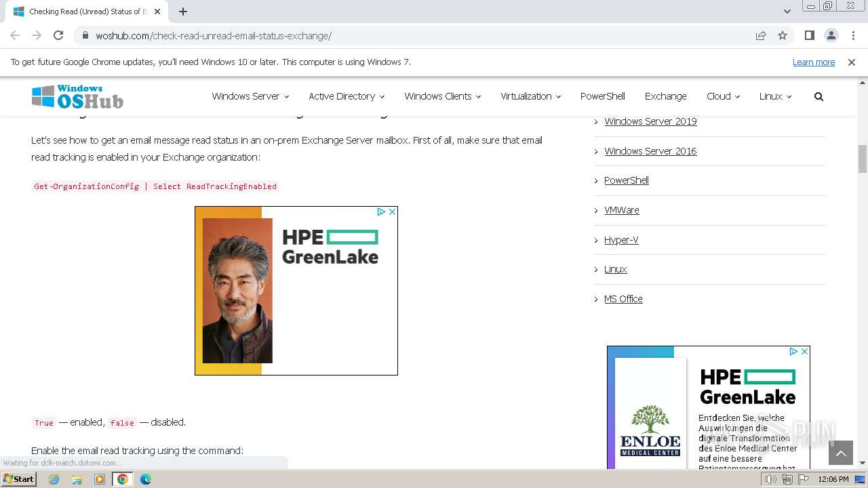Click the site lock icon in address bar
This screenshot has width=868, height=488.
(x=85, y=36)
